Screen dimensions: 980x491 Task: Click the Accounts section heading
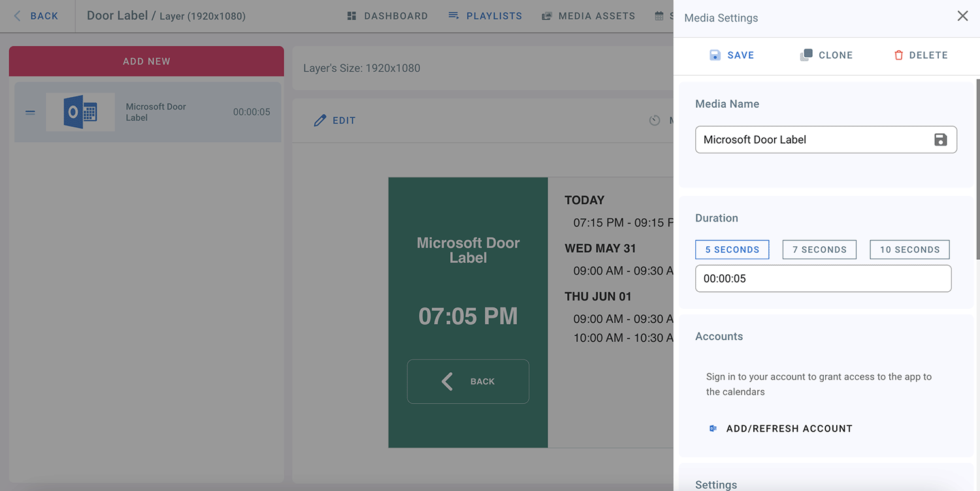(719, 336)
